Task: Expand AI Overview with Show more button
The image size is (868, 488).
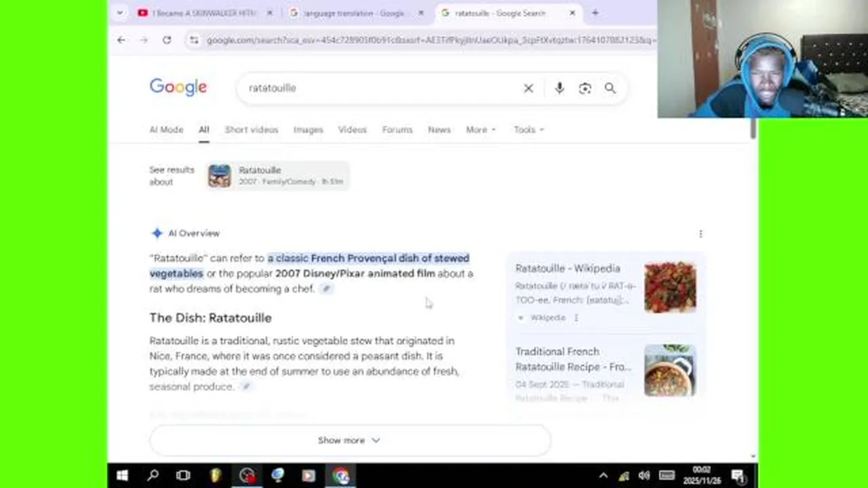Action: 349,441
